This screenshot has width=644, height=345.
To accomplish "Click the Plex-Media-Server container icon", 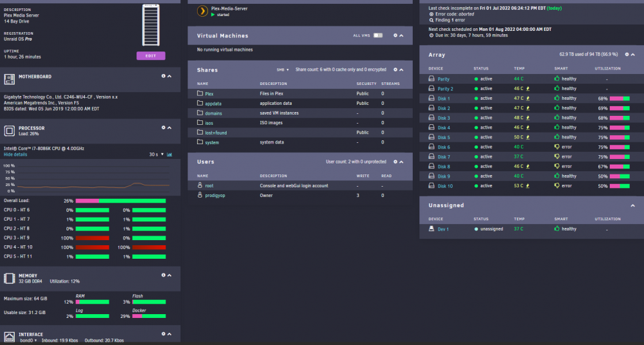I will click(202, 11).
